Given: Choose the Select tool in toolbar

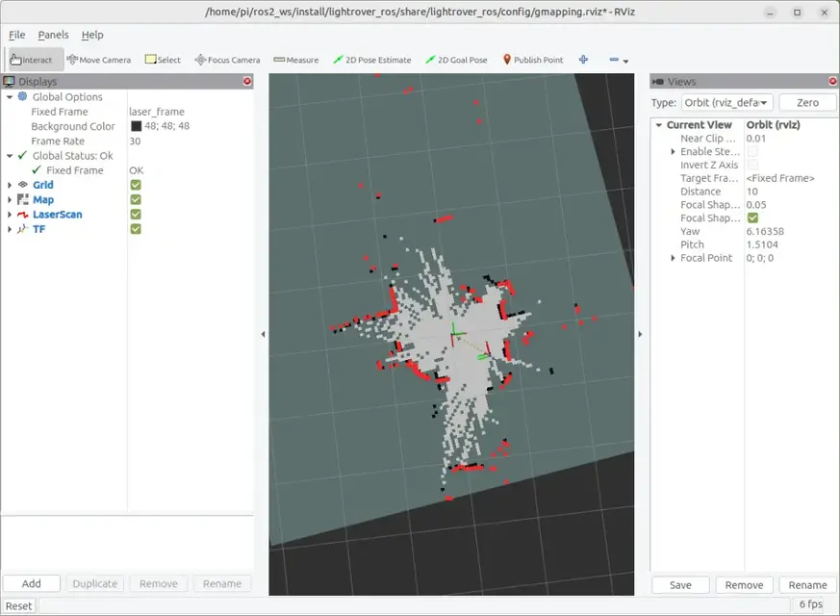Looking at the screenshot, I should (x=163, y=60).
